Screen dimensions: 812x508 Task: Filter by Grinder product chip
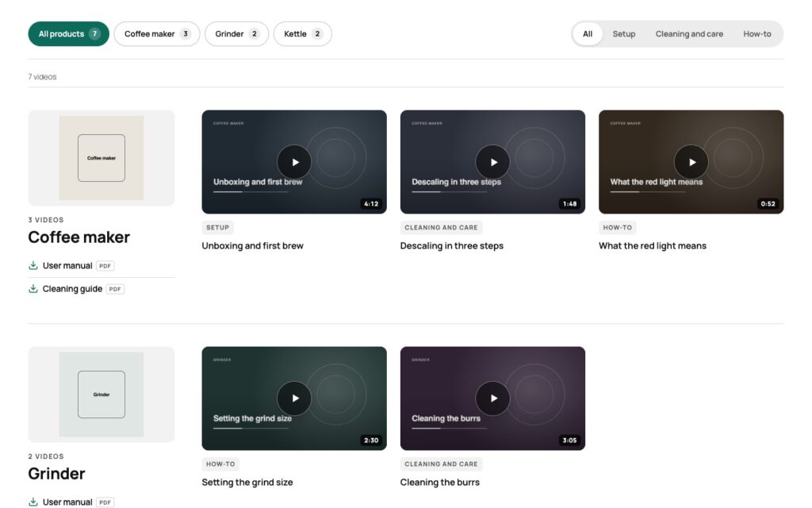(x=236, y=33)
